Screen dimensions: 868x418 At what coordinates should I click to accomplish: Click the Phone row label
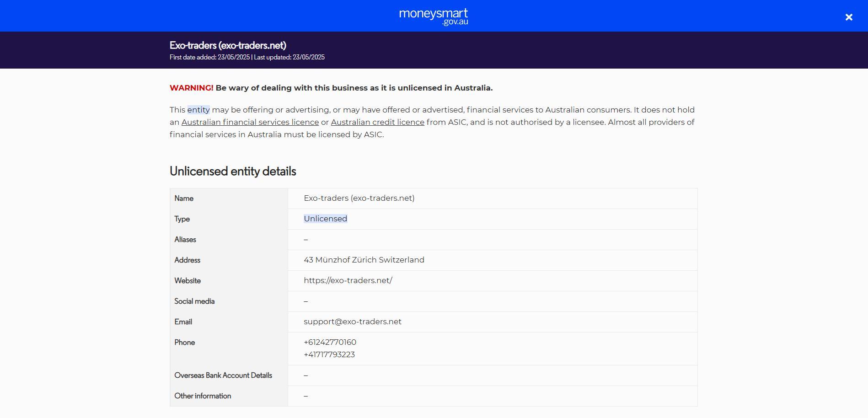coord(185,343)
